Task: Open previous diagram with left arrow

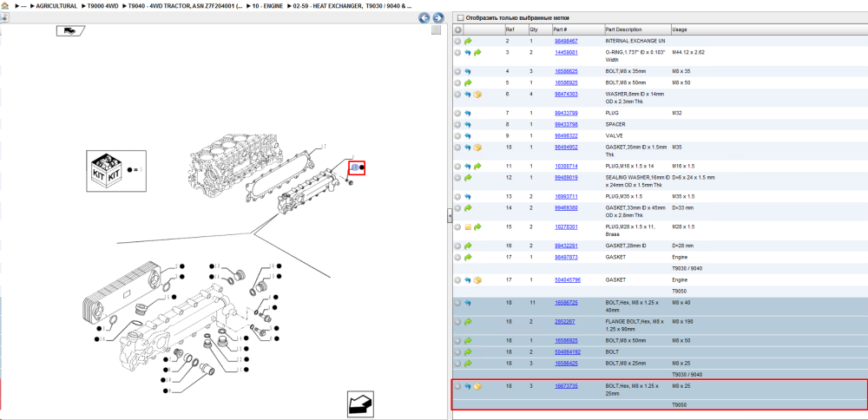Action: [x=424, y=17]
